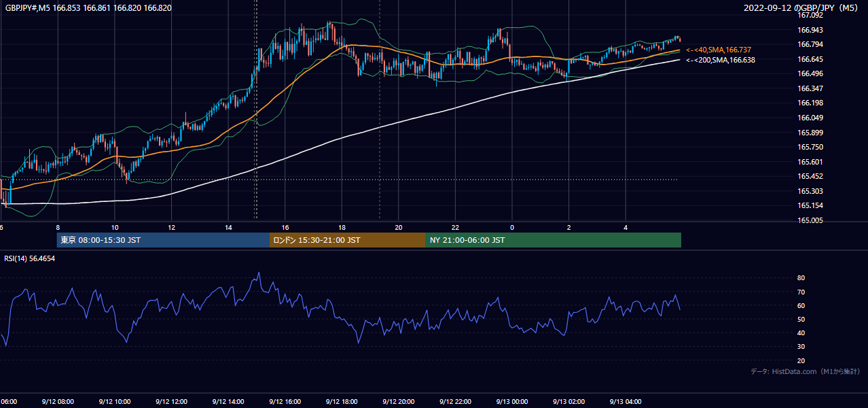Screen dimensions: 868x408
Task: Click the London session bar ロンドン 15:30-21:00 JST
Action: click(348, 240)
